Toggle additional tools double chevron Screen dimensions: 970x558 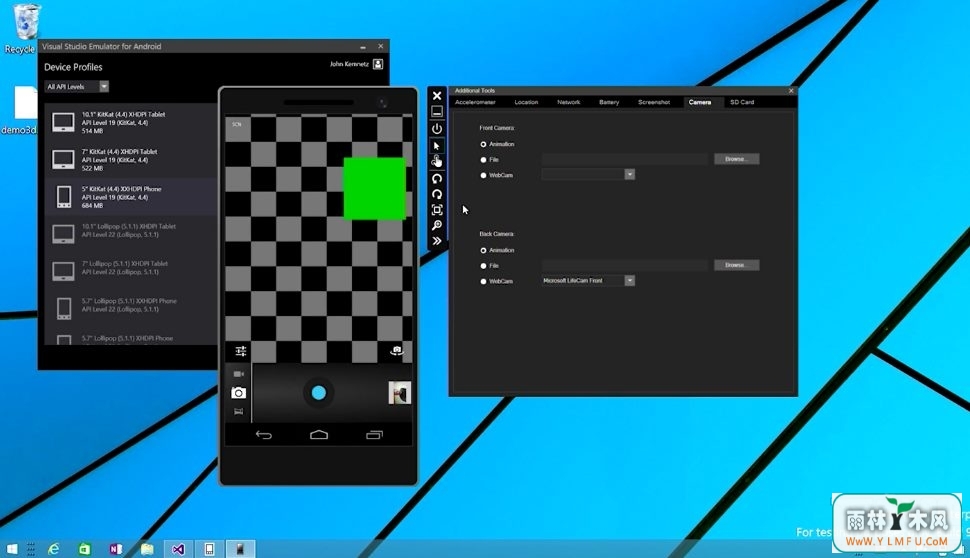click(437, 241)
